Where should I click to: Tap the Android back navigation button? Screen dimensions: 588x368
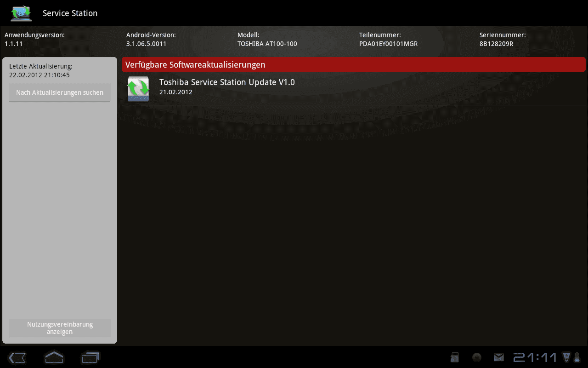[17, 357]
